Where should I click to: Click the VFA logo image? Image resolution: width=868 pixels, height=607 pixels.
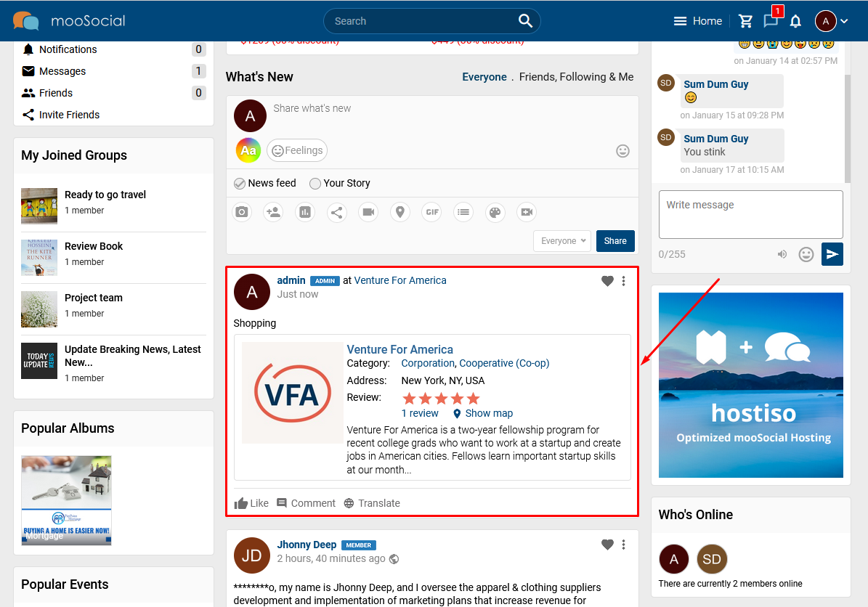coord(292,393)
